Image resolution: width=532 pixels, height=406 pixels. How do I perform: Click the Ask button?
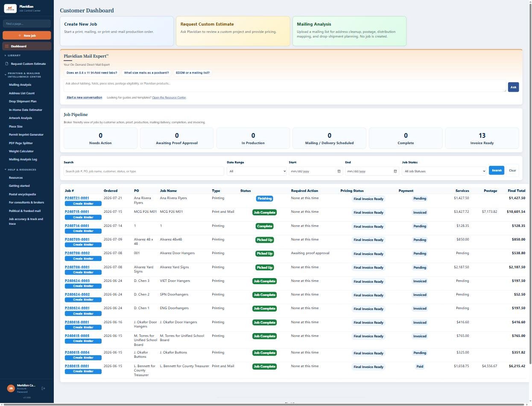[x=513, y=87]
